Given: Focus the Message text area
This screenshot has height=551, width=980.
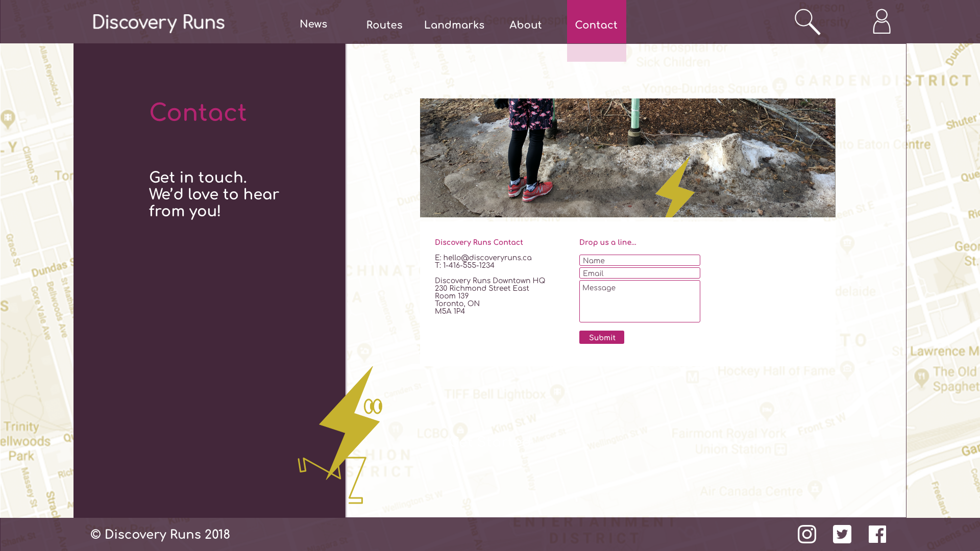Looking at the screenshot, I should (640, 301).
